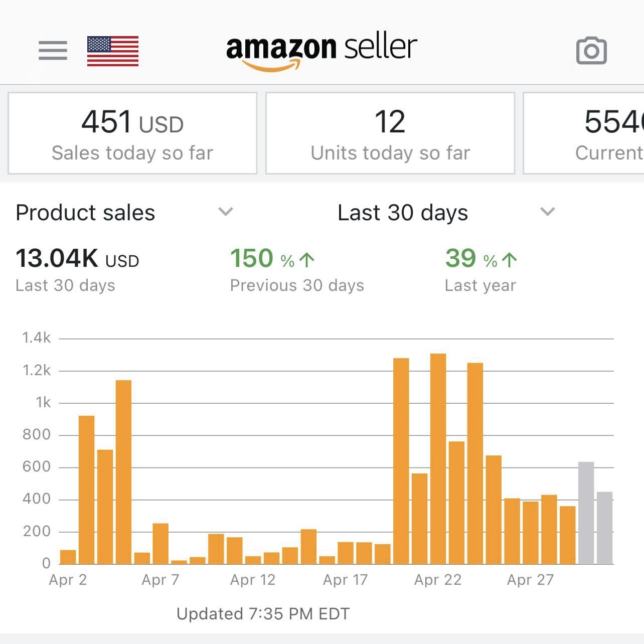Tap the Updated 7:35 PM EDT timestamp
This screenshot has height=644, width=644.
tap(263, 614)
